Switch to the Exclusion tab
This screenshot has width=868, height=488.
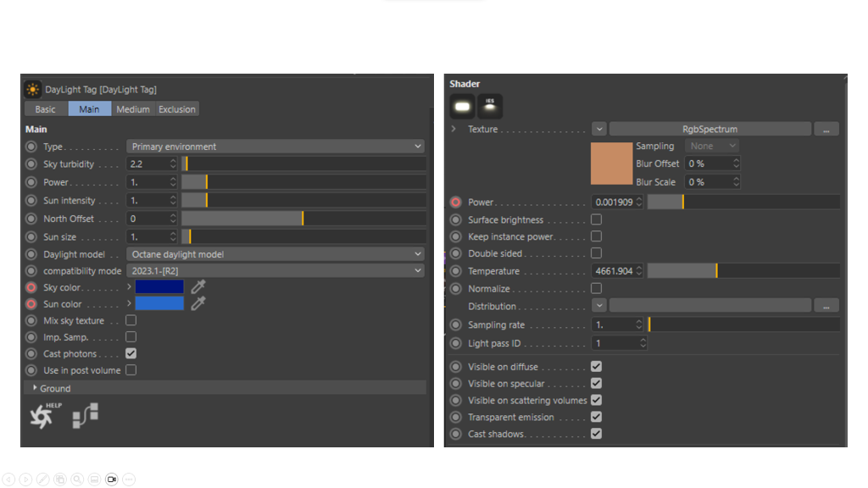176,109
